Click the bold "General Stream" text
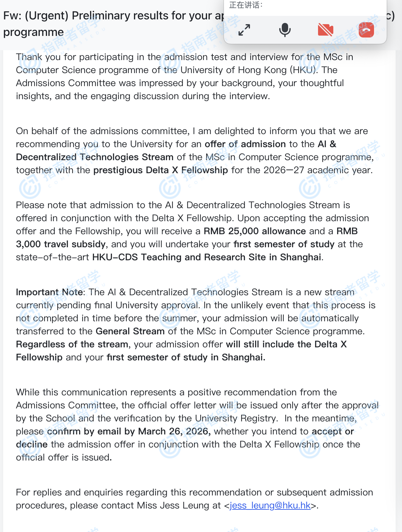The width and height of the screenshot is (402, 532). tap(130, 331)
